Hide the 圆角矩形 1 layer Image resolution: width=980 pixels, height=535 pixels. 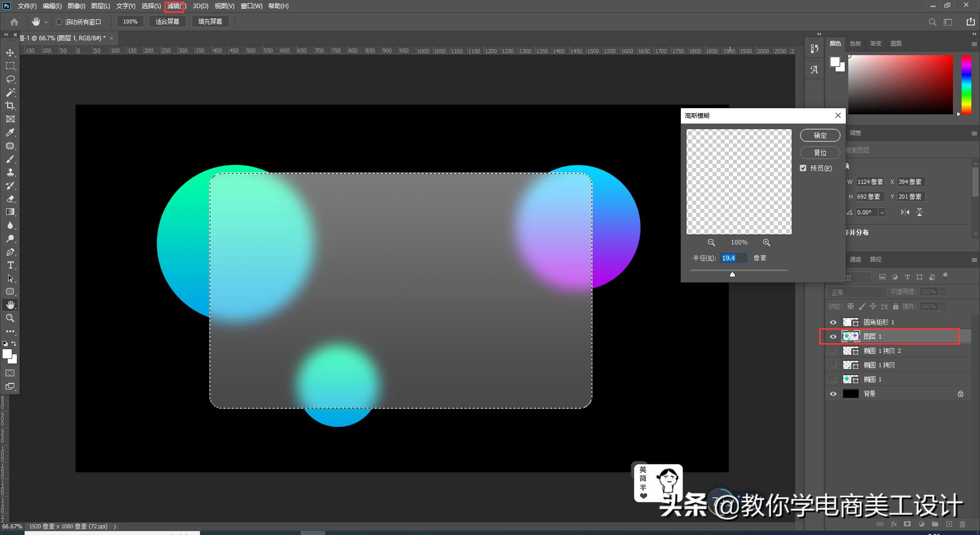point(833,322)
